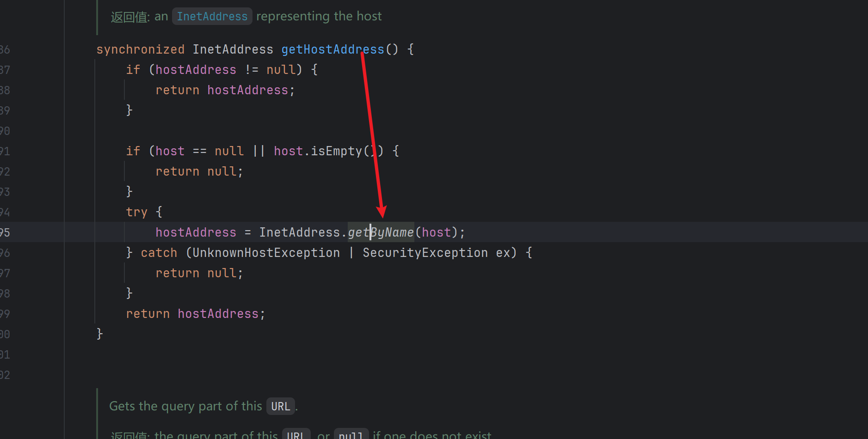This screenshot has width=868, height=439.
Task: Click the try keyword
Action: tap(137, 212)
